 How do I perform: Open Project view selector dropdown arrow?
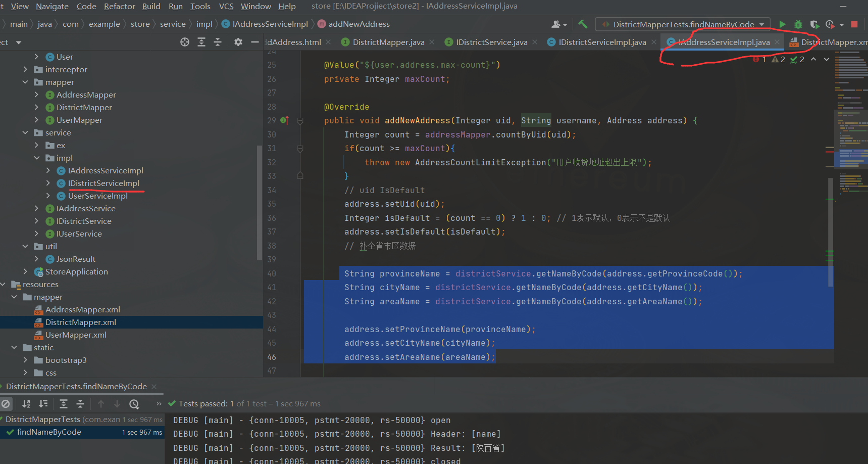point(19,42)
